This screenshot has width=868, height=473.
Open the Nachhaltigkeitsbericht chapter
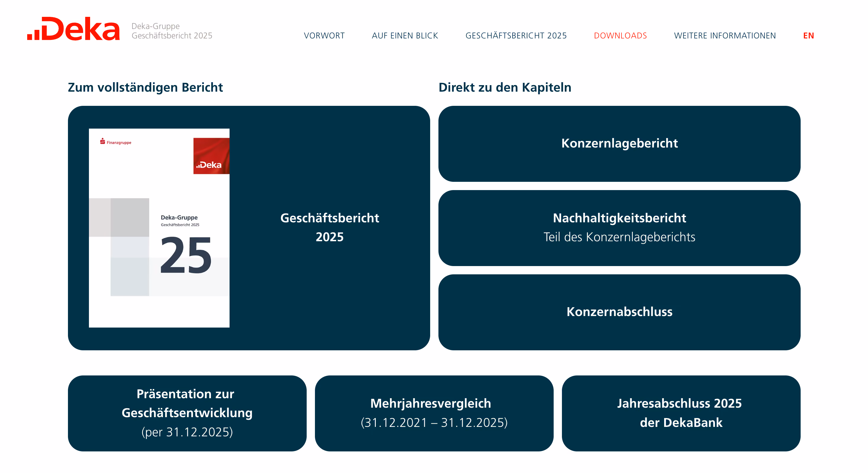[619, 228]
